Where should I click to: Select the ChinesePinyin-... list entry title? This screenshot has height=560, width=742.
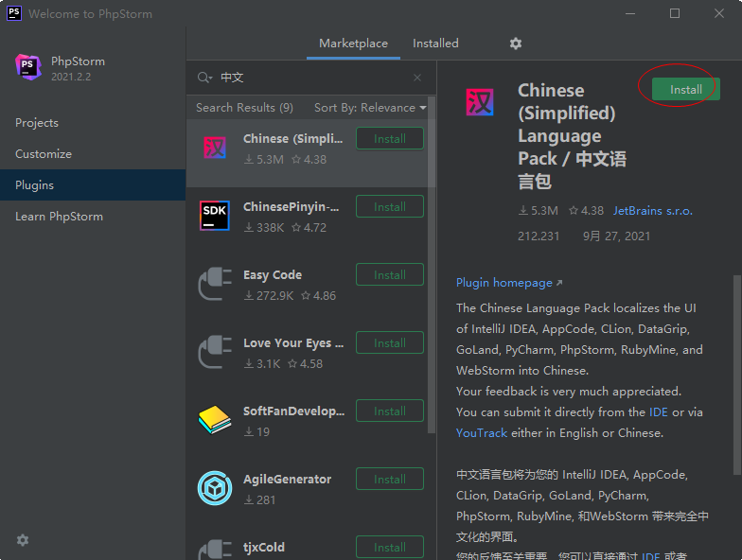(291, 207)
